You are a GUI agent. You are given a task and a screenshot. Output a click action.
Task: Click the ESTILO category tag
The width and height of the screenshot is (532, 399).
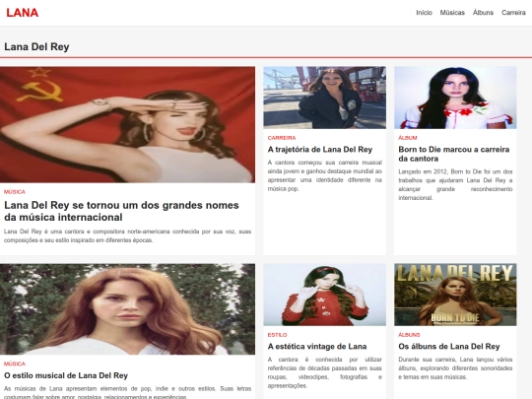tap(277, 335)
